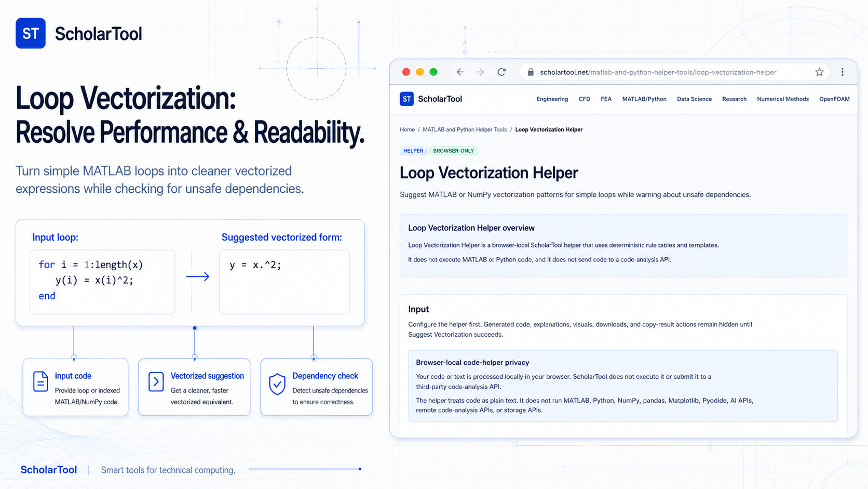
Task: Click the 'Resolve Performance & Readability.' headline line
Action: click(x=190, y=132)
